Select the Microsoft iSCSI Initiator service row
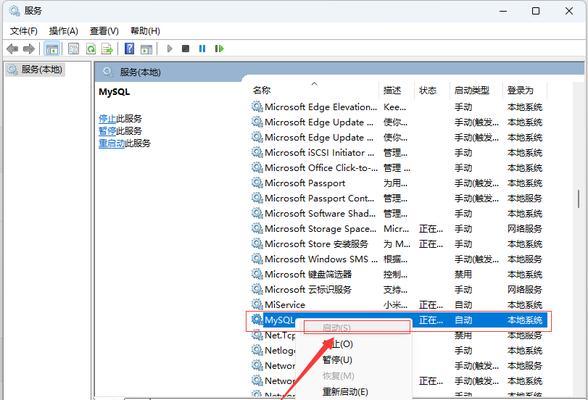 [x=398, y=153]
